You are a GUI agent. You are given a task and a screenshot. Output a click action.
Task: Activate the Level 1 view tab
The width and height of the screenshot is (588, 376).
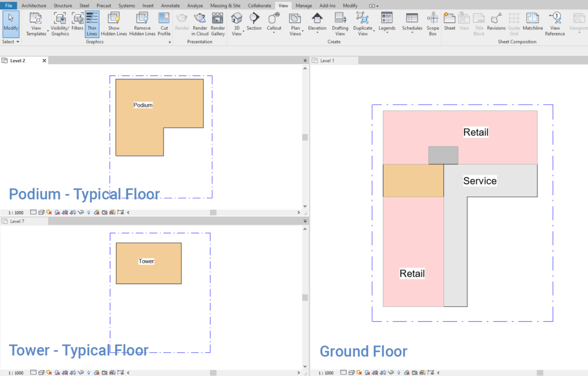click(327, 60)
